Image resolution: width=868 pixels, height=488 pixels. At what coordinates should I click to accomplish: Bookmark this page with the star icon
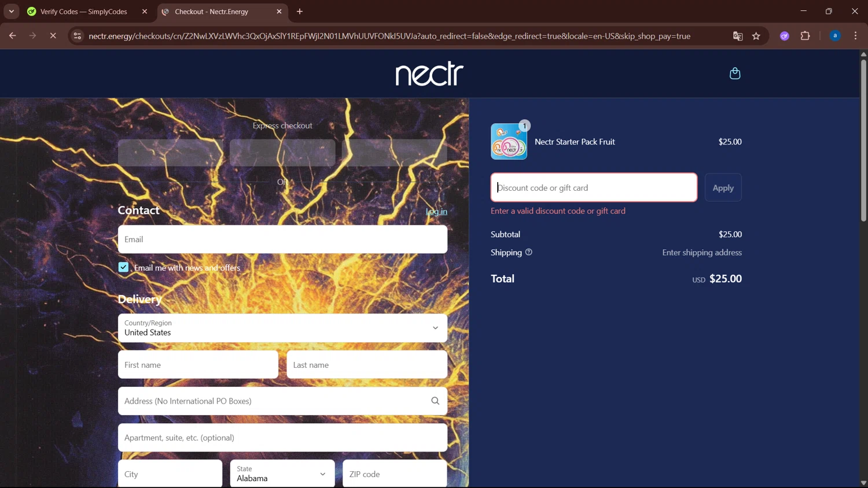pos(756,36)
